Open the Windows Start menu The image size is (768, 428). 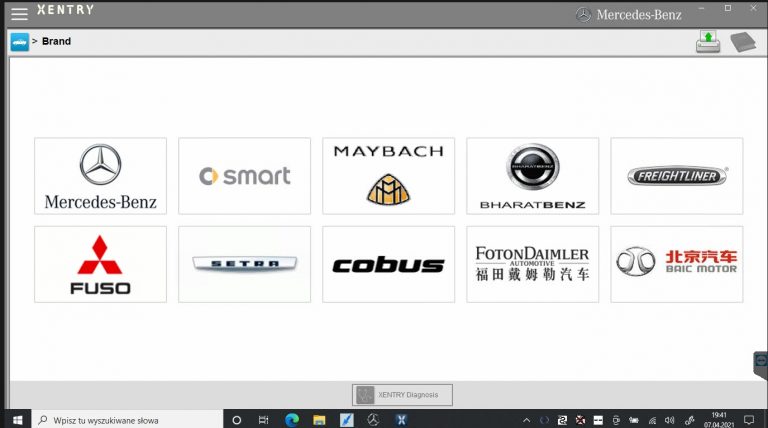coord(17,420)
